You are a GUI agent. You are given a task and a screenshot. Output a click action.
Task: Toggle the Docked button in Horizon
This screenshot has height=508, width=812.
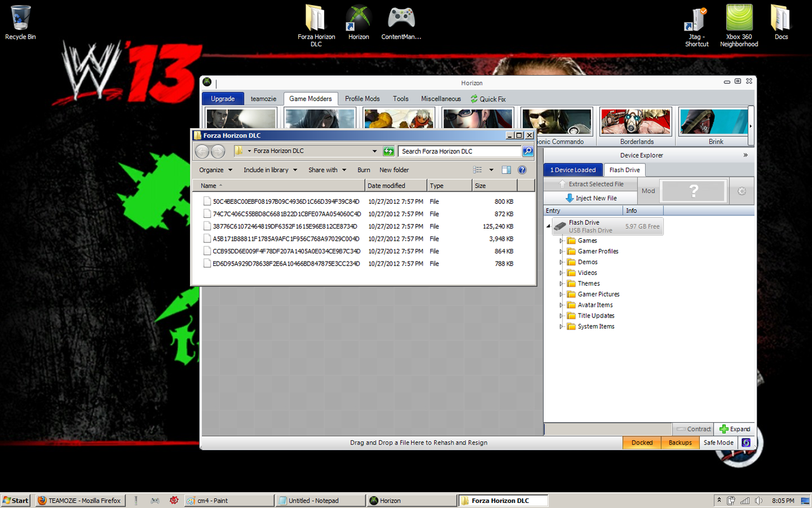tap(642, 443)
